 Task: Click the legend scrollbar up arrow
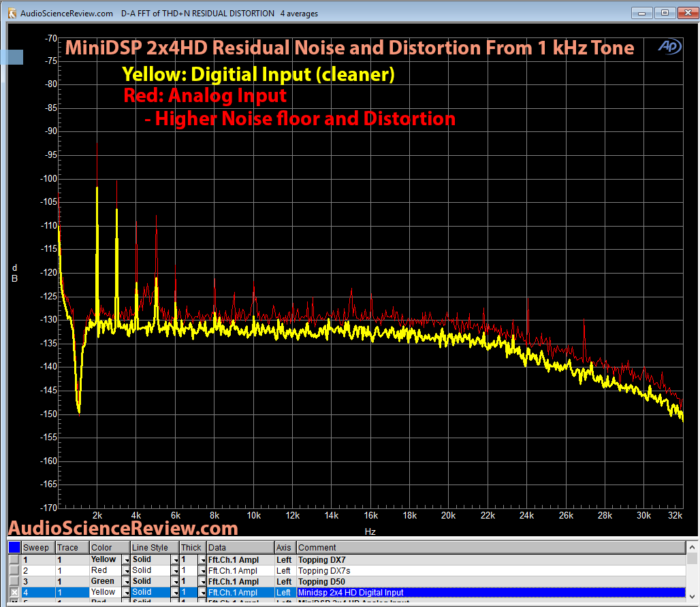[692, 547]
